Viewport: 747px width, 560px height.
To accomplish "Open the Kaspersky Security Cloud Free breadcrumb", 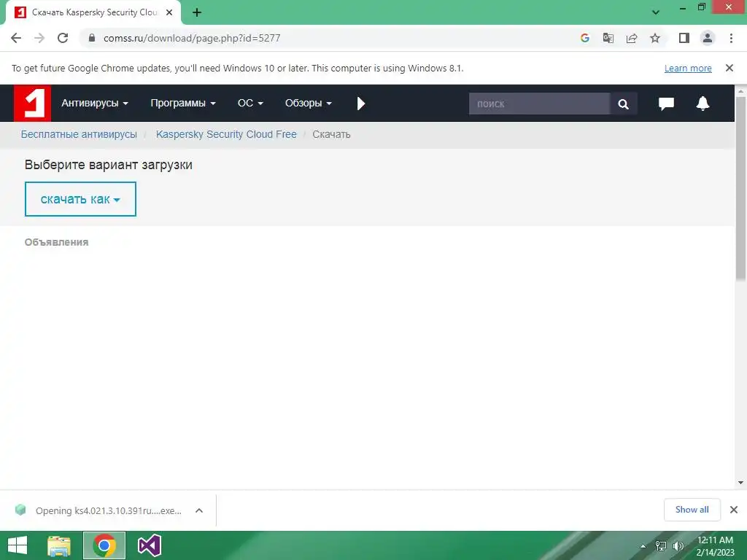I will click(226, 134).
